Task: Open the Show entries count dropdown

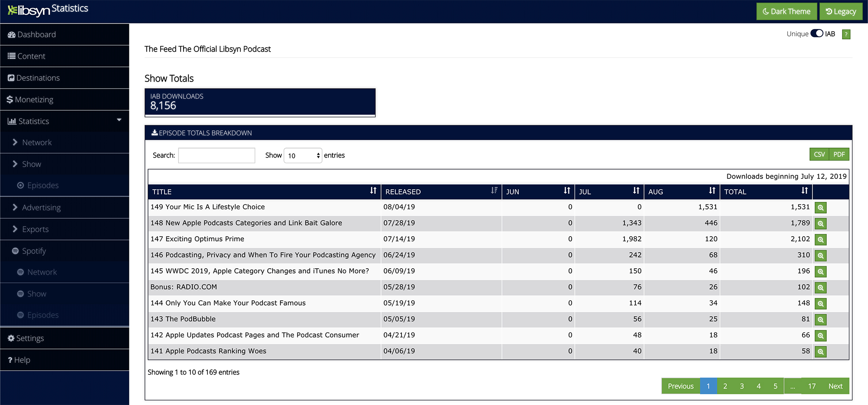Action: [302, 155]
